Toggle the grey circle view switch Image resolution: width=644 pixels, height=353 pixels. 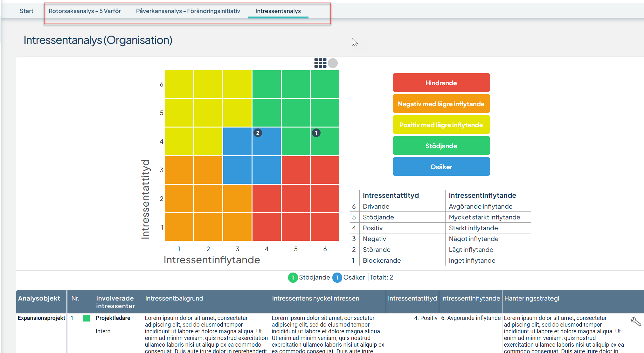click(333, 63)
